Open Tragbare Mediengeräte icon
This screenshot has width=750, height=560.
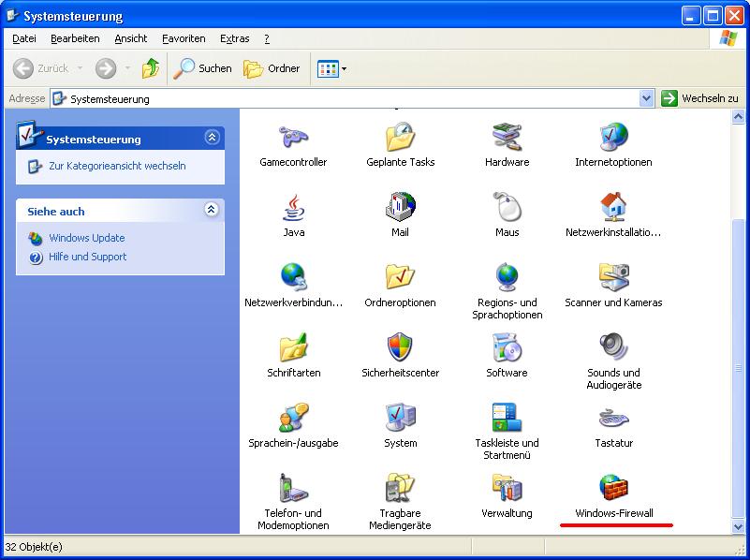pyautogui.click(x=400, y=488)
